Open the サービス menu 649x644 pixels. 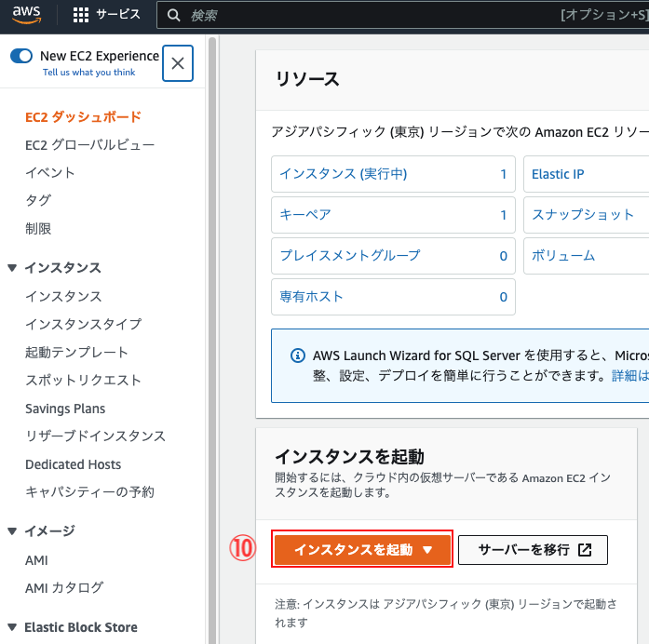coord(118,15)
